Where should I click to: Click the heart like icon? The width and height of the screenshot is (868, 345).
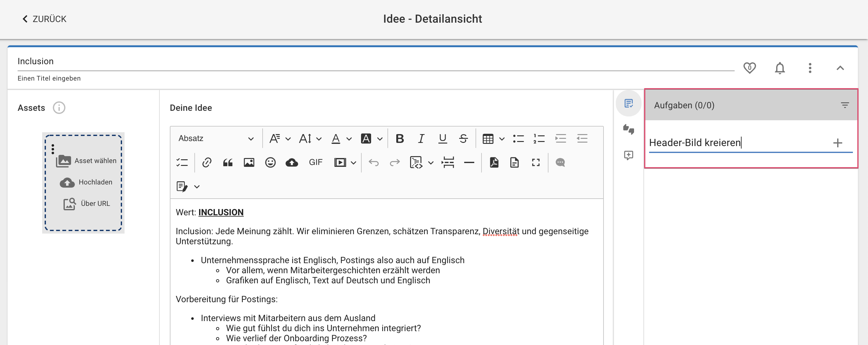[x=749, y=68]
